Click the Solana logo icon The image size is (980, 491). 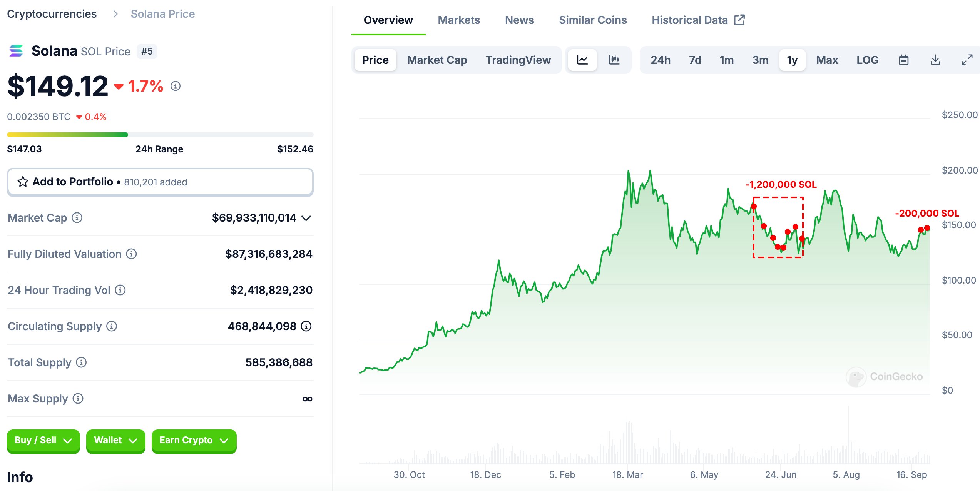pos(16,51)
